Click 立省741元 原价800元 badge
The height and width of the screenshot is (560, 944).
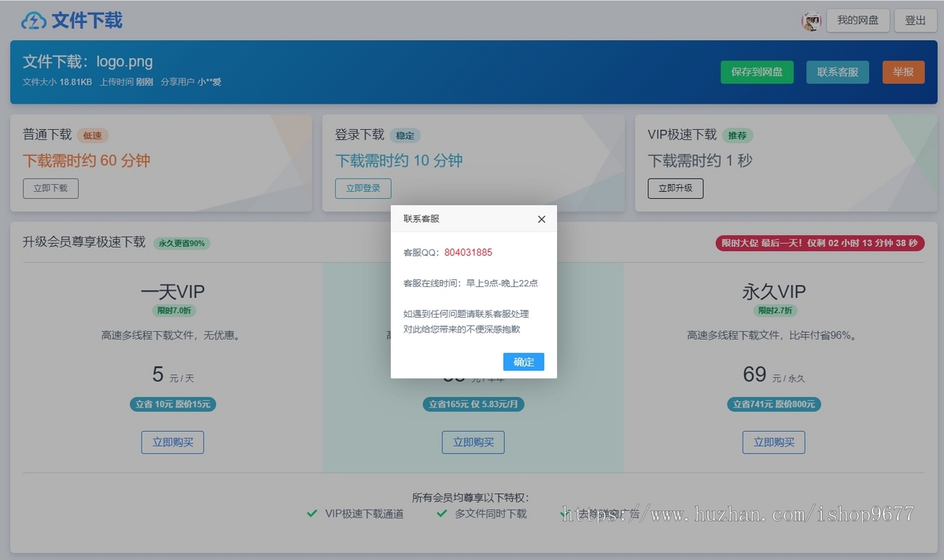pos(773,404)
